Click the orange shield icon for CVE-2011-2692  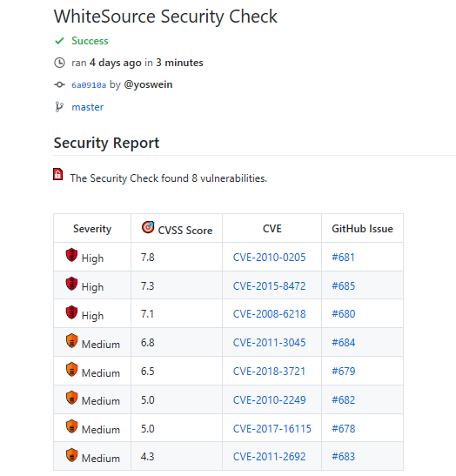[71, 455]
